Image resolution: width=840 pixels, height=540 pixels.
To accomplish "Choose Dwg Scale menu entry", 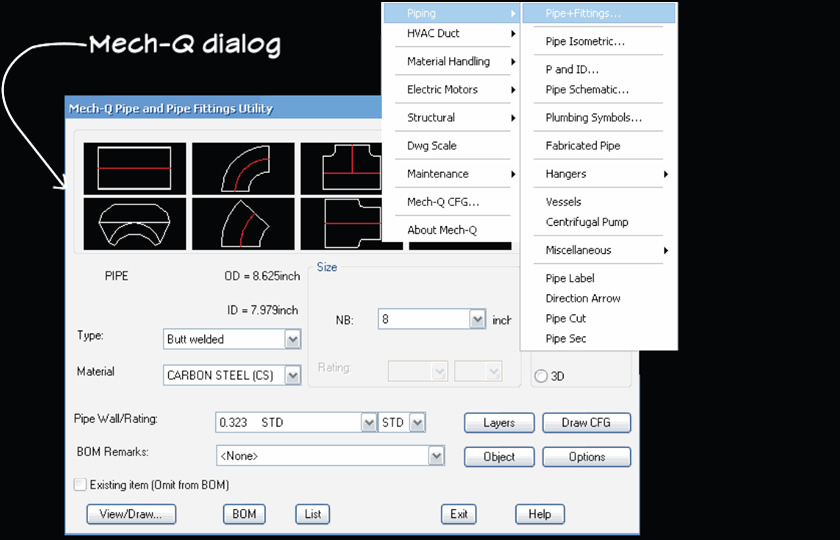I will pos(452,146).
